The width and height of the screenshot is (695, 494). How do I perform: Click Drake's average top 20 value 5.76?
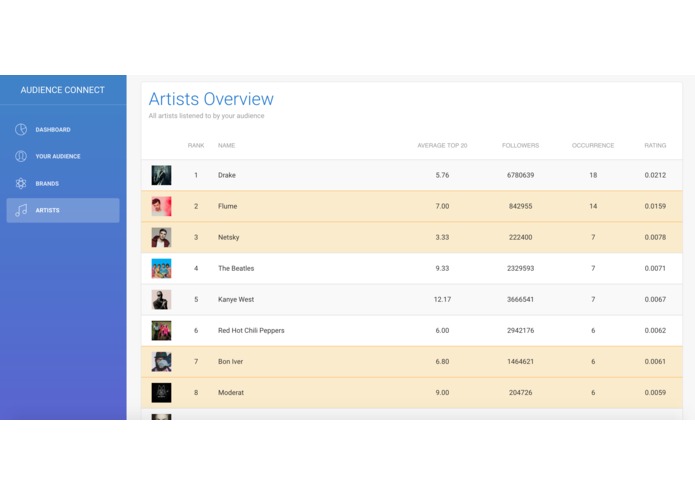442,175
